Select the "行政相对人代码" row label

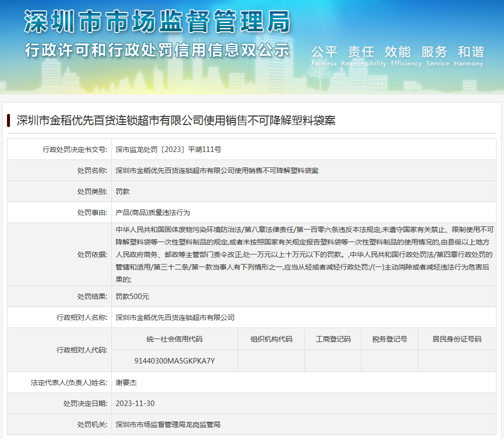tap(82, 350)
